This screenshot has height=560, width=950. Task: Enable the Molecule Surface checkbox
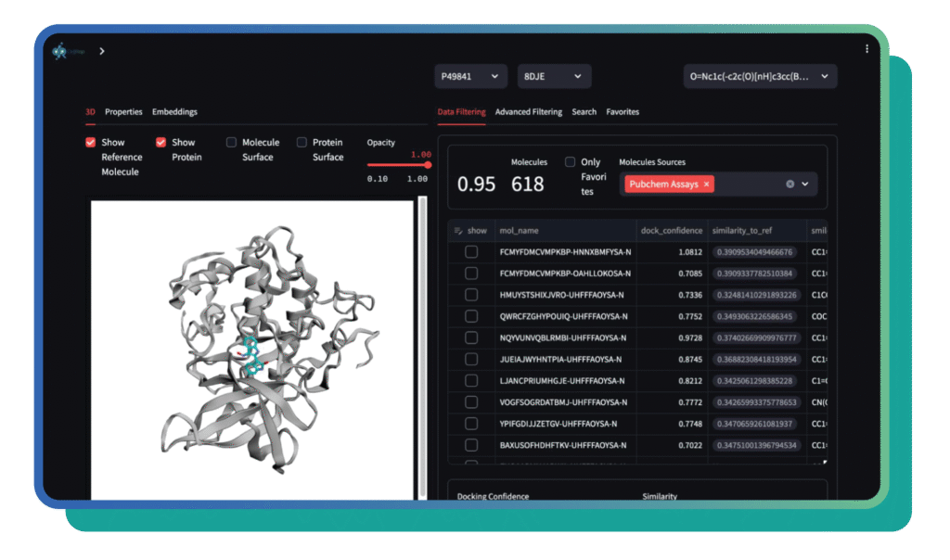tap(232, 143)
